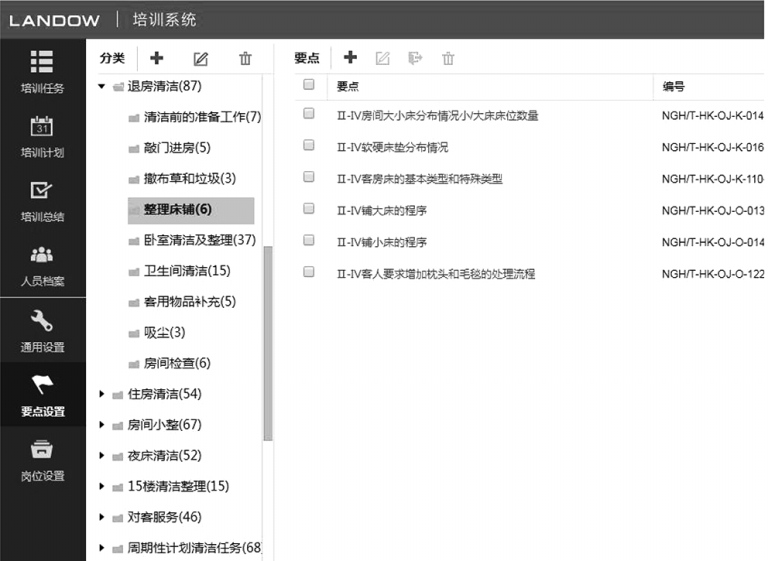Click the II-IV铺小床的程序 entry
This screenshot has height=561, width=768.
click(x=382, y=241)
